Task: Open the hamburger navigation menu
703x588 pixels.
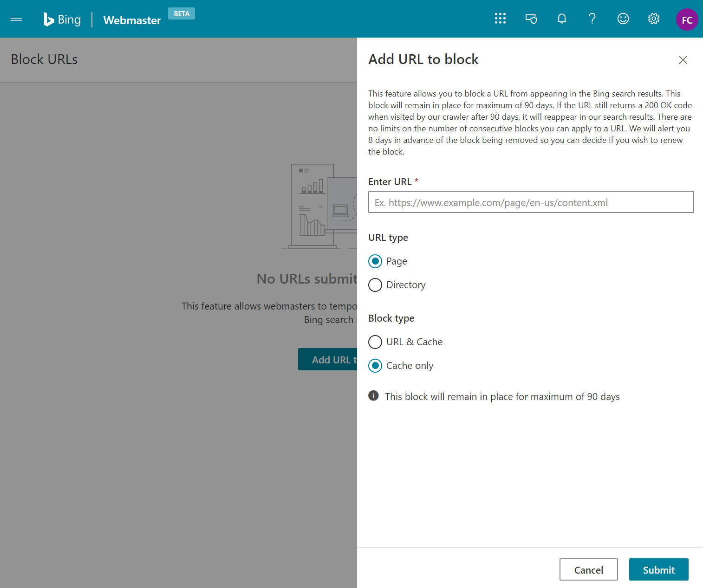Action: tap(16, 19)
